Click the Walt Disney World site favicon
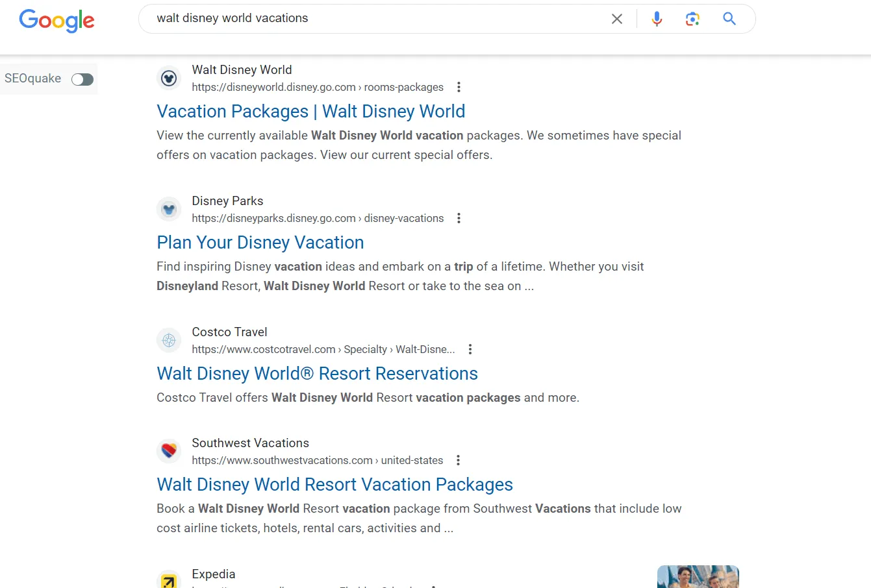The width and height of the screenshot is (871, 588). click(x=169, y=78)
